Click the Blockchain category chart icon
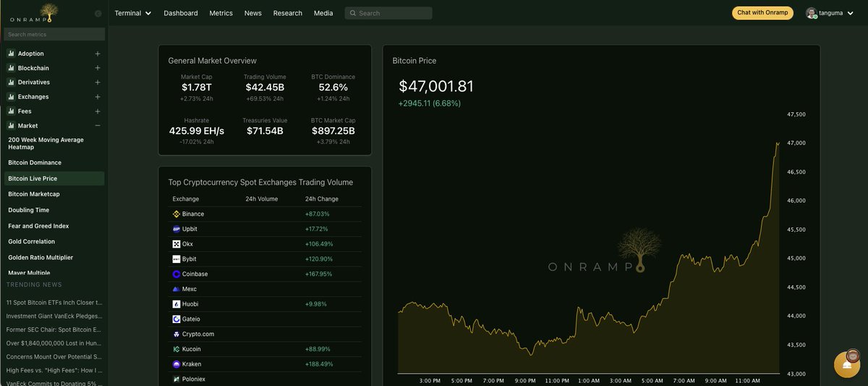Screen dimensions: 868x386 coord(12,68)
